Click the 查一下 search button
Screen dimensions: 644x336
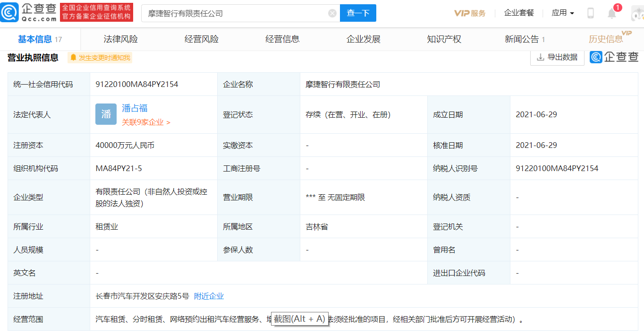coord(358,13)
